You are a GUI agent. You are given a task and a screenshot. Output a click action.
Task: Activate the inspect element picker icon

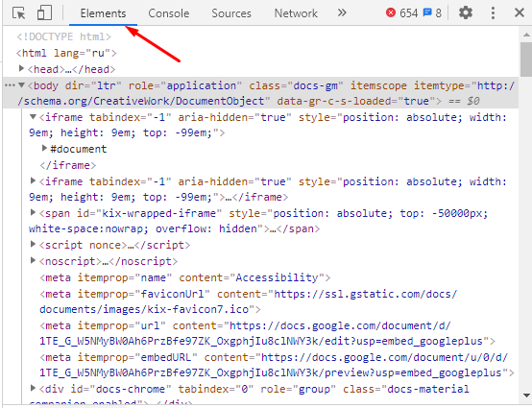pyautogui.click(x=18, y=12)
